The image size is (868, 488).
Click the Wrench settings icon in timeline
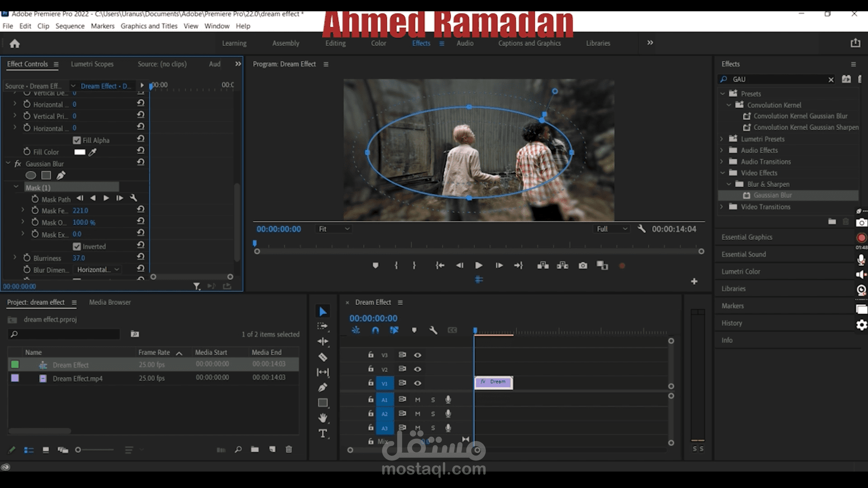point(434,331)
